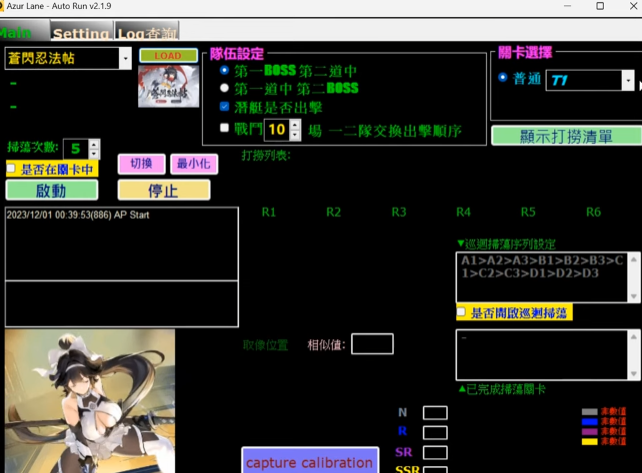Click the R rarity count box
This screenshot has height=473, width=642.
click(435, 432)
